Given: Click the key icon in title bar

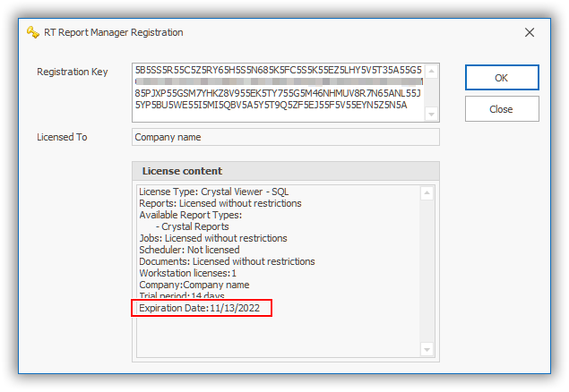Looking at the screenshot, I should click(x=33, y=32).
